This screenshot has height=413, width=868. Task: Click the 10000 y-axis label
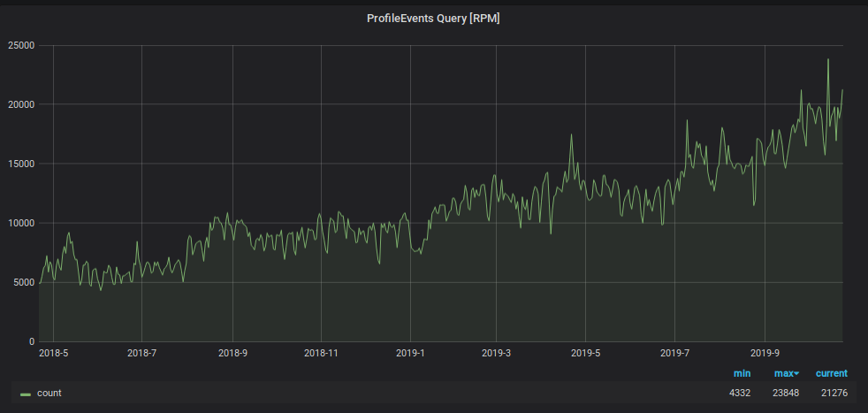coord(21,223)
